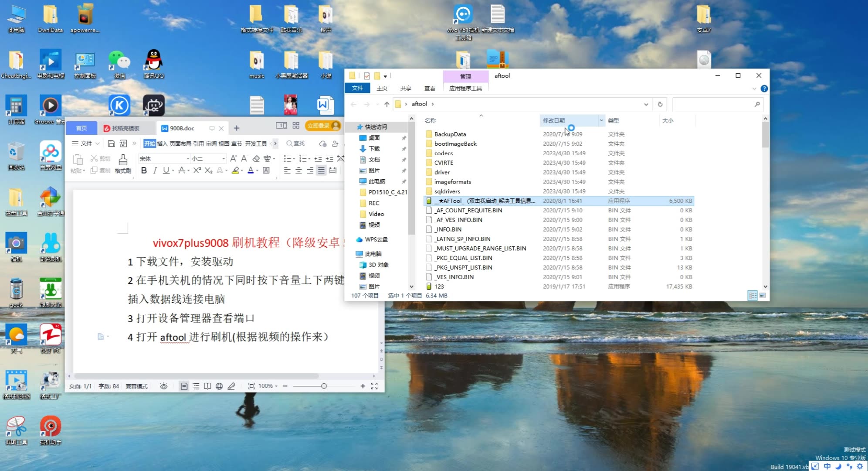Enter fullscreen via WPS status bar icon
The height and width of the screenshot is (471, 868).
pos(374,386)
